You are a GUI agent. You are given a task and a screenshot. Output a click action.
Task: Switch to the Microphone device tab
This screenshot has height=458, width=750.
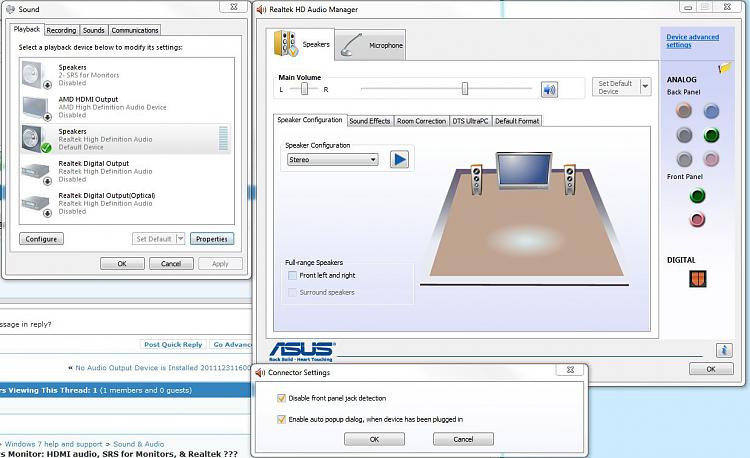point(370,45)
